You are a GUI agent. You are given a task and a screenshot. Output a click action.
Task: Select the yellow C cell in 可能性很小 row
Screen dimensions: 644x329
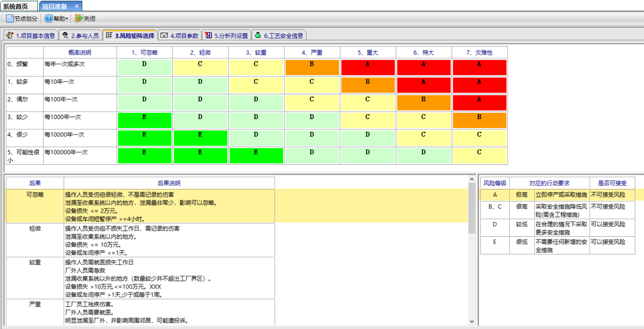[x=479, y=156]
